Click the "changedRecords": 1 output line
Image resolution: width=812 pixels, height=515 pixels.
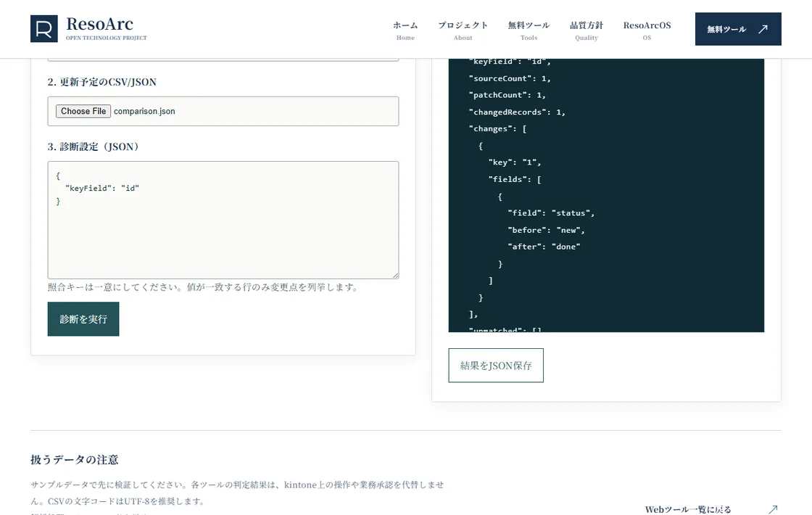(x=517, y=112)
